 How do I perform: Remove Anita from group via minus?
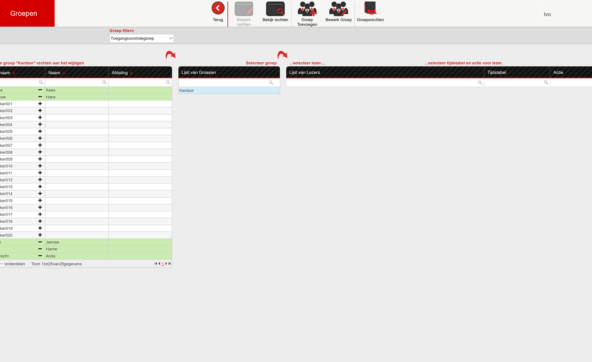click(40, 256)
